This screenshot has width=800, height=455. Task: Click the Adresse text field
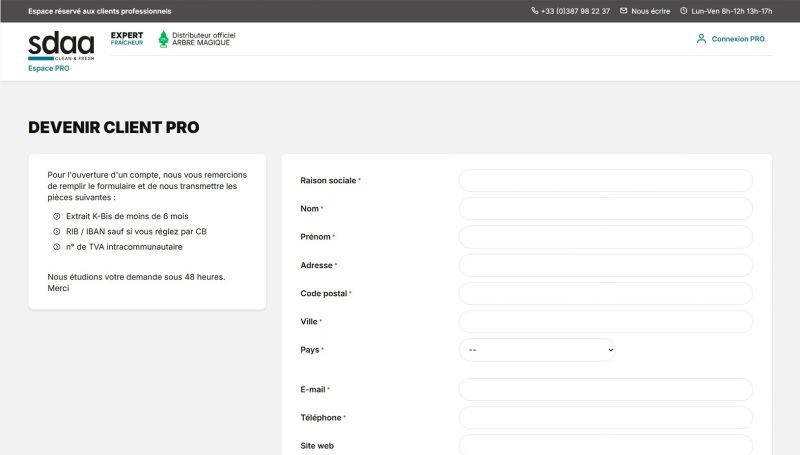pyautogui.click(x=605, y=265)
